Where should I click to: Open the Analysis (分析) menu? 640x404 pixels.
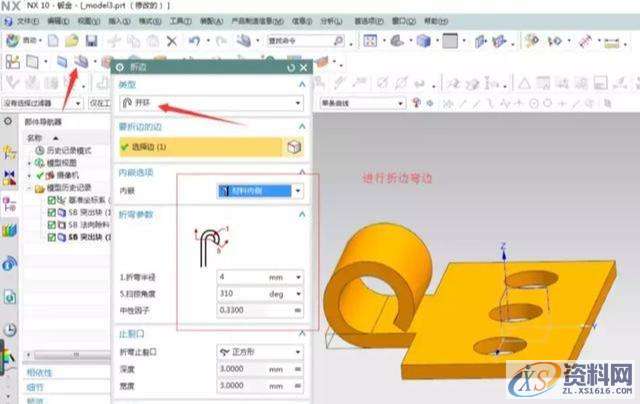tap(331, 21)
